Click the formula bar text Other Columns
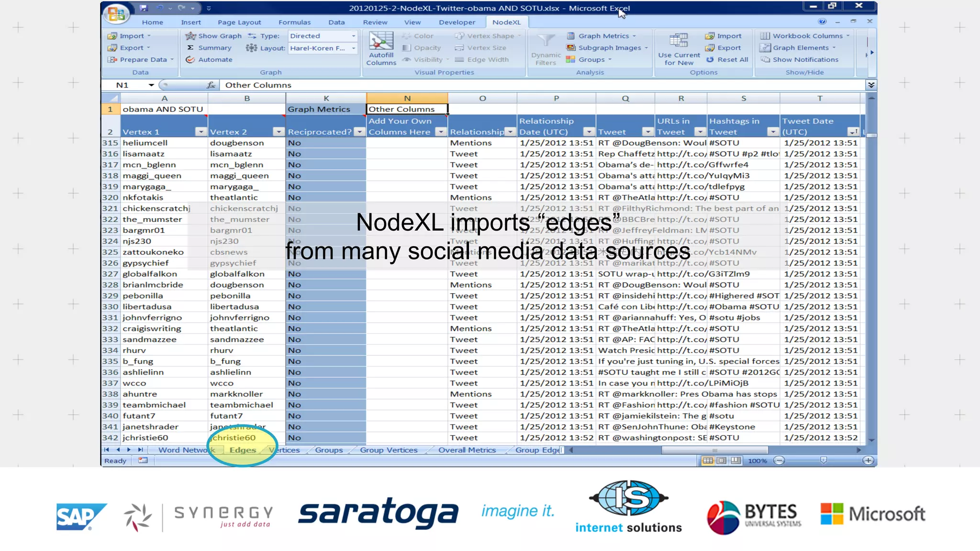The height and width of the screenshot is (551, 980). click(x=258, y=85)
